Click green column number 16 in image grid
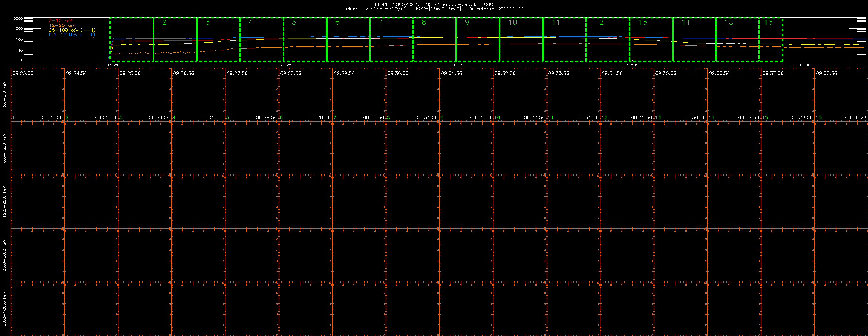This screenshot has height=336, width=868. click(819, 118)
